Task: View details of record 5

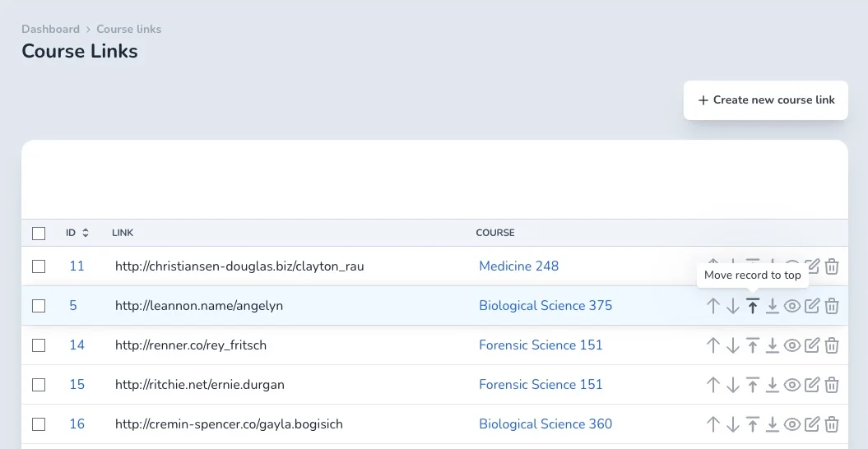Action: 792,306
